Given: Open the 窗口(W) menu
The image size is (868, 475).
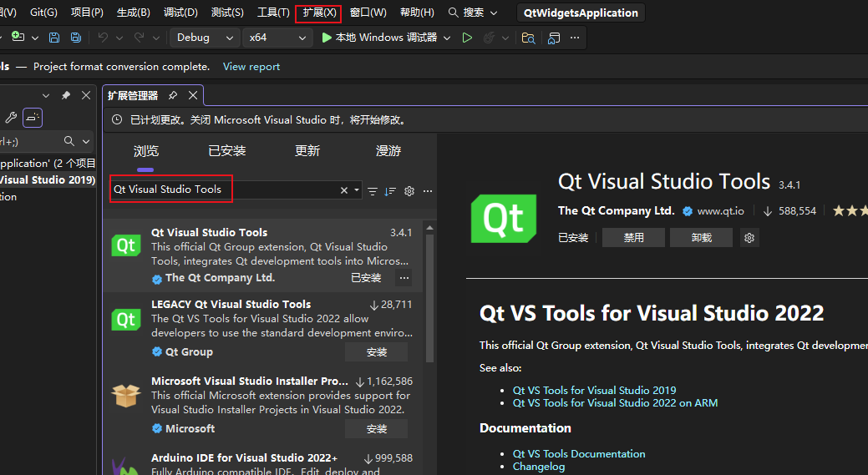Looking at the screenshot, I should (x=368, y=13).
